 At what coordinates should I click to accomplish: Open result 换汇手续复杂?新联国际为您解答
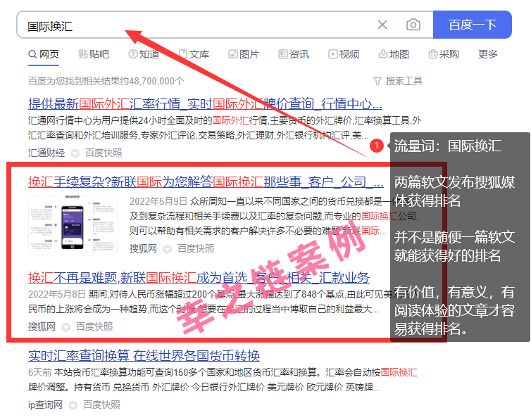point(206,182)
